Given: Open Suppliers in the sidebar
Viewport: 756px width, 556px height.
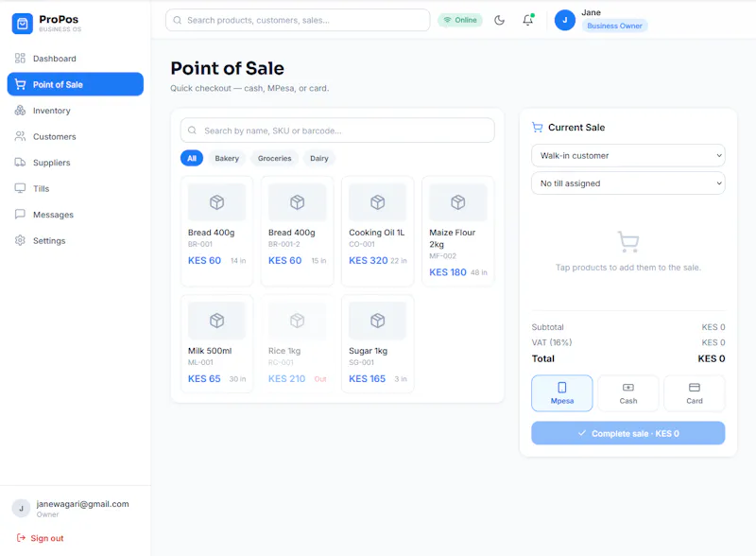Looking at the screenshot, I should tap(76, 163).
